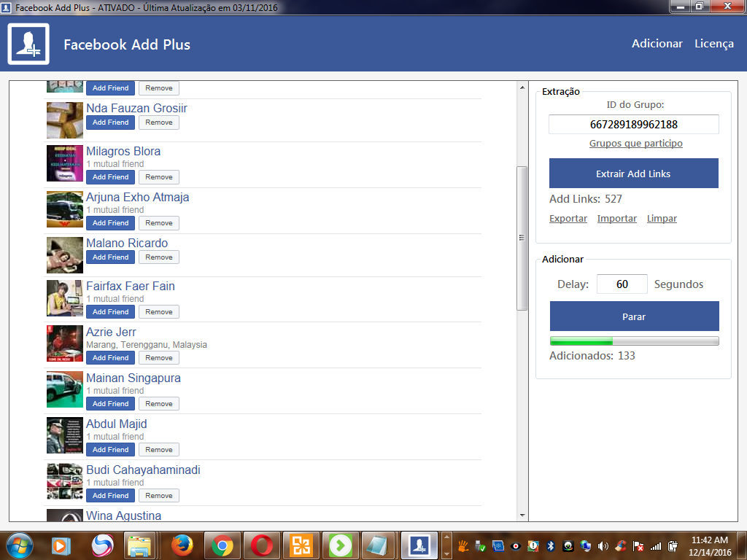Add Friend for Fairfax Faer Fain
Viewport: 747px width, 560px height.
point(111,312)
